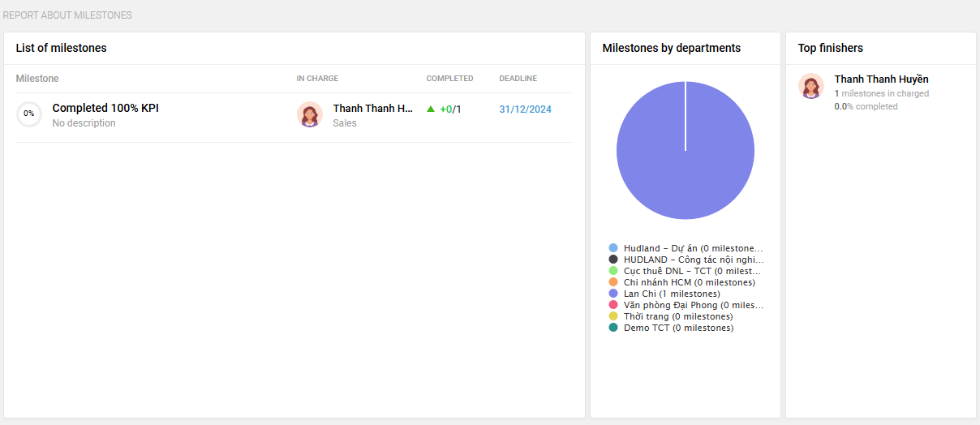
Task: Click the '+0/1' completed count
Action: point(450,109)
